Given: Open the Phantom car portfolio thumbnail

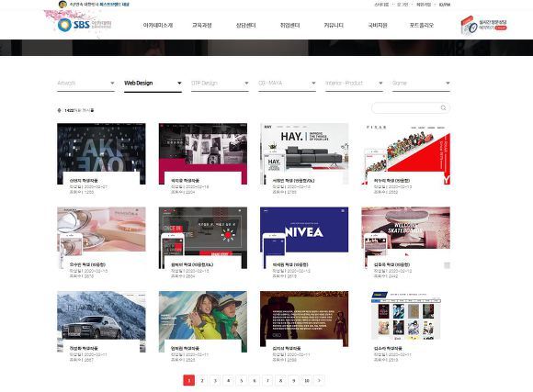Looking at the screenshot, I should tap(101, 321).
